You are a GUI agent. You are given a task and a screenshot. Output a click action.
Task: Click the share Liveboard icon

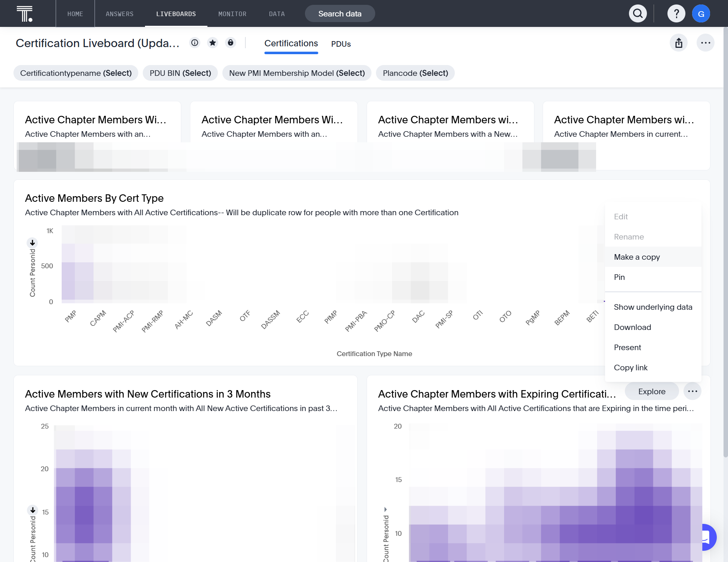point(679,43)
